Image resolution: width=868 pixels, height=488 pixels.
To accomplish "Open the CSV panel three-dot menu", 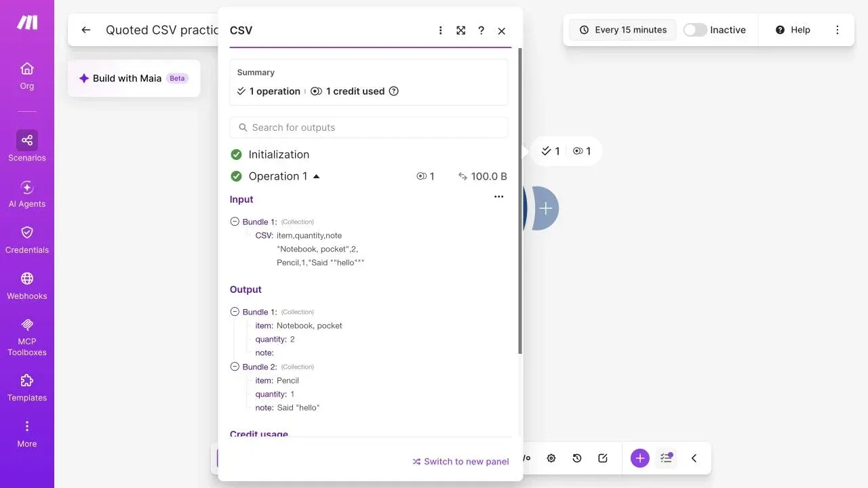I will click(x=441, y=30).
